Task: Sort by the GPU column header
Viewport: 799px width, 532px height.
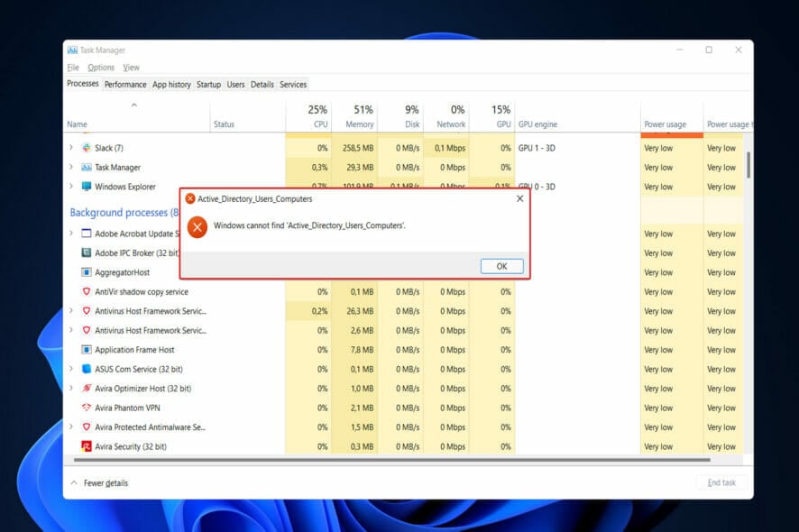Action: [x=492, y=116]
